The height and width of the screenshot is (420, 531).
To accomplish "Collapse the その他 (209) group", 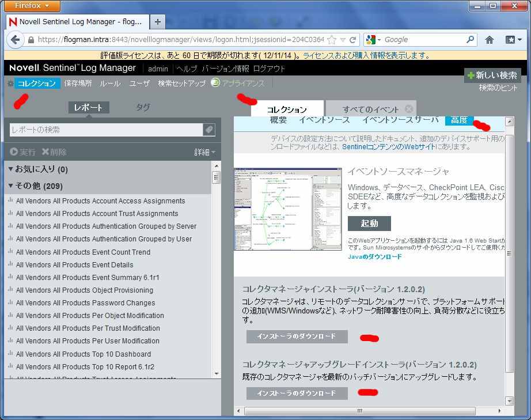I will point(10,186).
